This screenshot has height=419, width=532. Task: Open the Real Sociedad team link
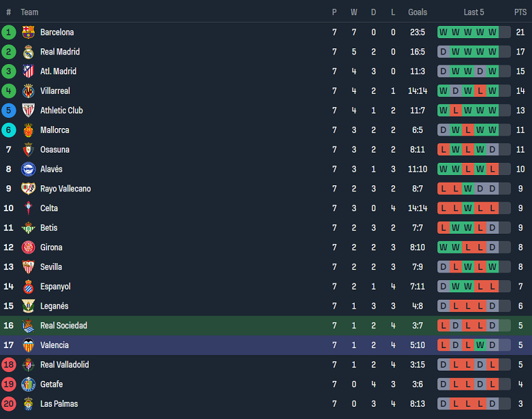pyautogui.click(x=63, y=326)
